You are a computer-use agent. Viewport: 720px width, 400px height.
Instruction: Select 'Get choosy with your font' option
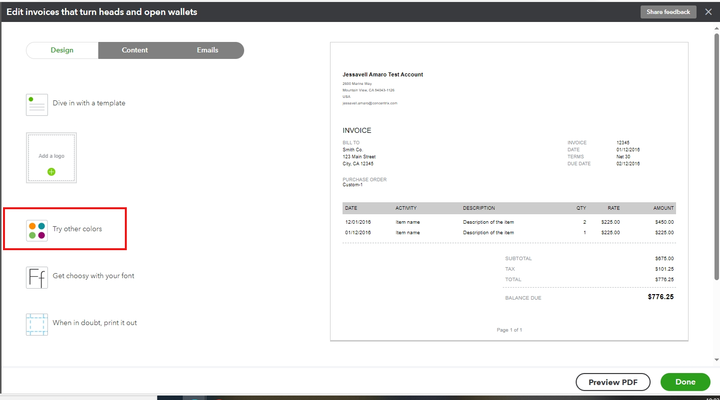tap(93, 276)
